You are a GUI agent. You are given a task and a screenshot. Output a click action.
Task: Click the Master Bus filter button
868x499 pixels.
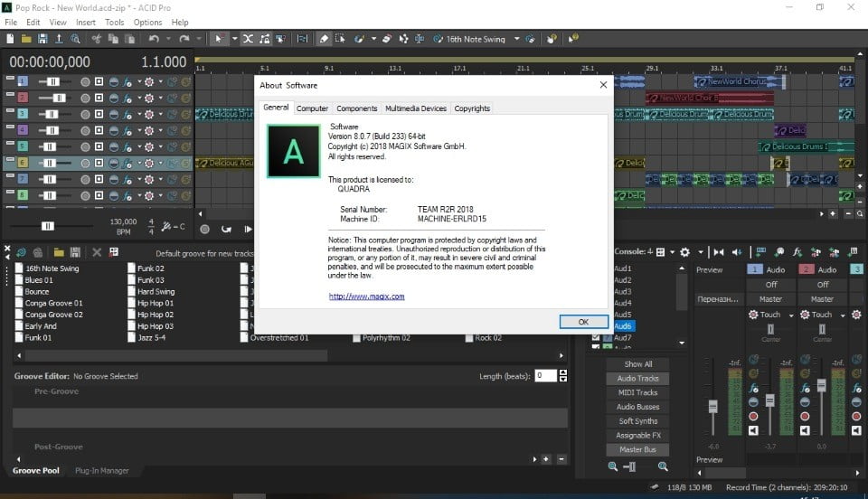[x=637, y=450]
